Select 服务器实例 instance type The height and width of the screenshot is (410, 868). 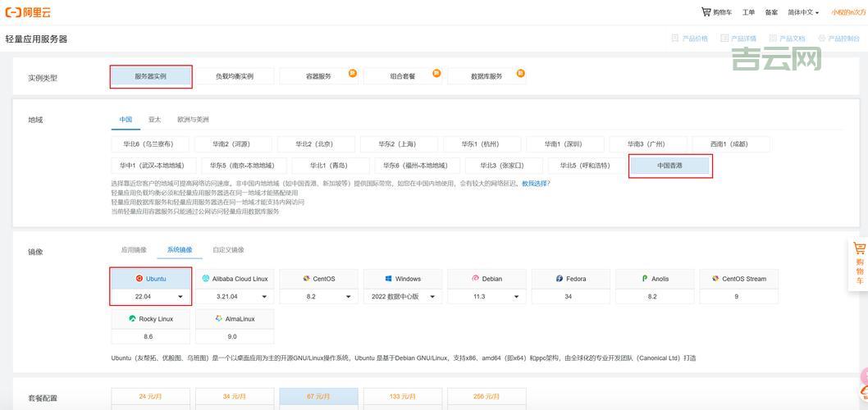(x=151, y=76)
